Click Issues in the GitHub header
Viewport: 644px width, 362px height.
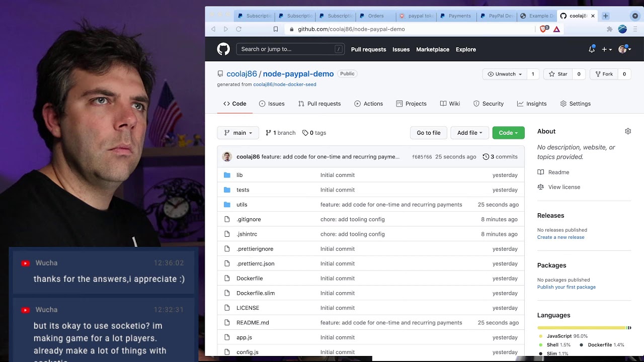click(x=401, y=49)
